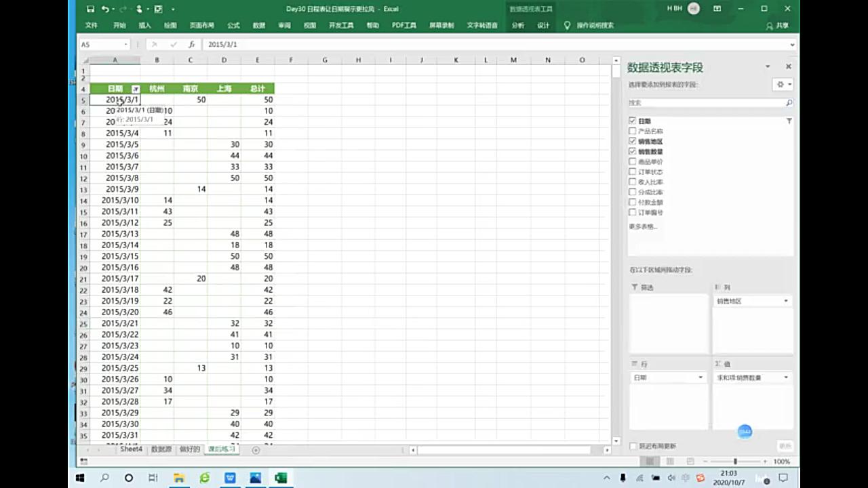Show hidden system tray icons chevron
The height and width of the screenshot is (488, 868).
608,478
